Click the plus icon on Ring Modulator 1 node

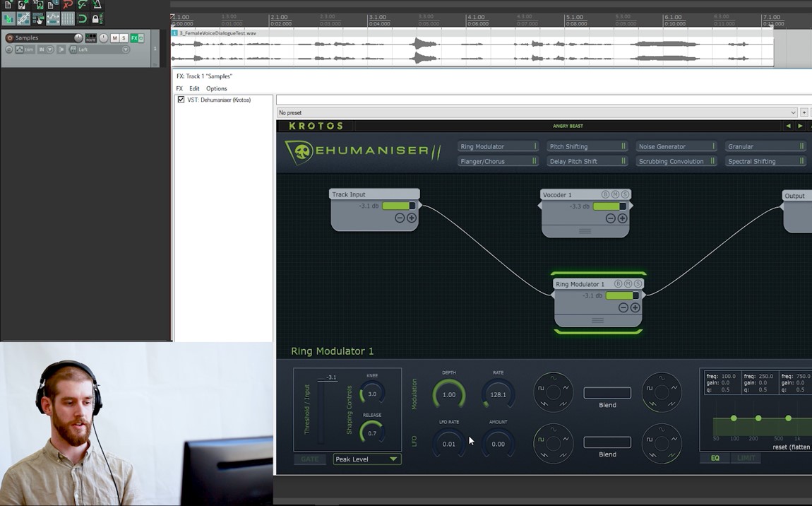pos(635,308)
